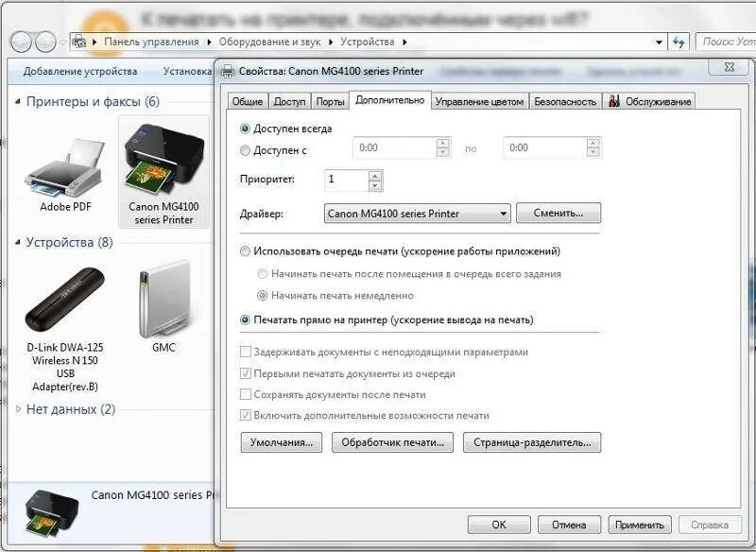Screen dimensions: 756x552
Task: Click the 'Справка' button
Action: [x=710, y=525]
